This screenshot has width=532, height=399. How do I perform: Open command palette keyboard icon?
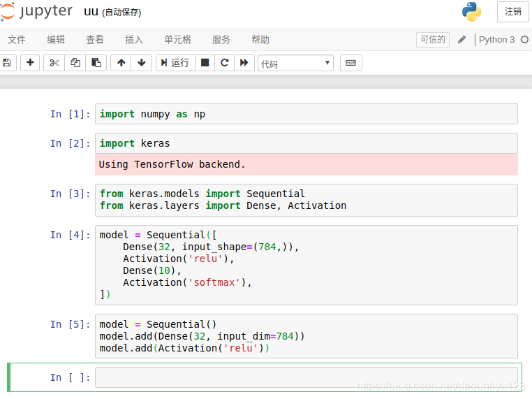tap(350, 63)
